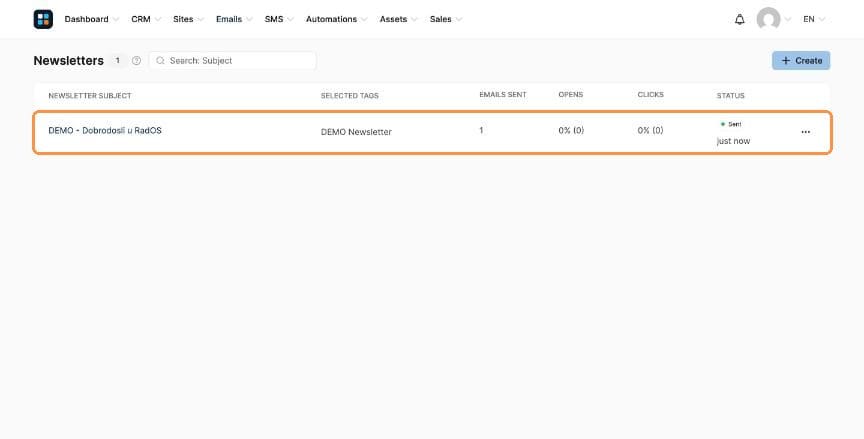Viewport: 864px width, 439px height.
Task: Click the Opens column header
Action: [570, 95]
